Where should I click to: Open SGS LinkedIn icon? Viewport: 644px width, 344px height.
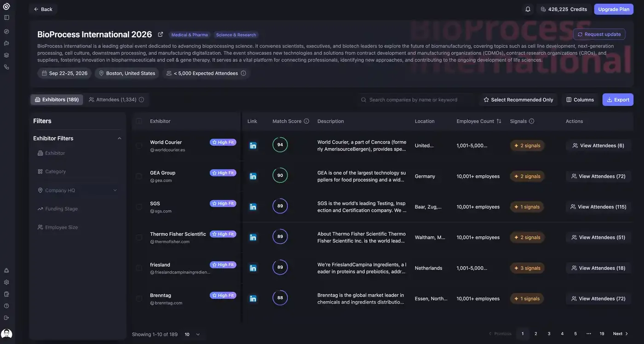[x=253, y=207]
